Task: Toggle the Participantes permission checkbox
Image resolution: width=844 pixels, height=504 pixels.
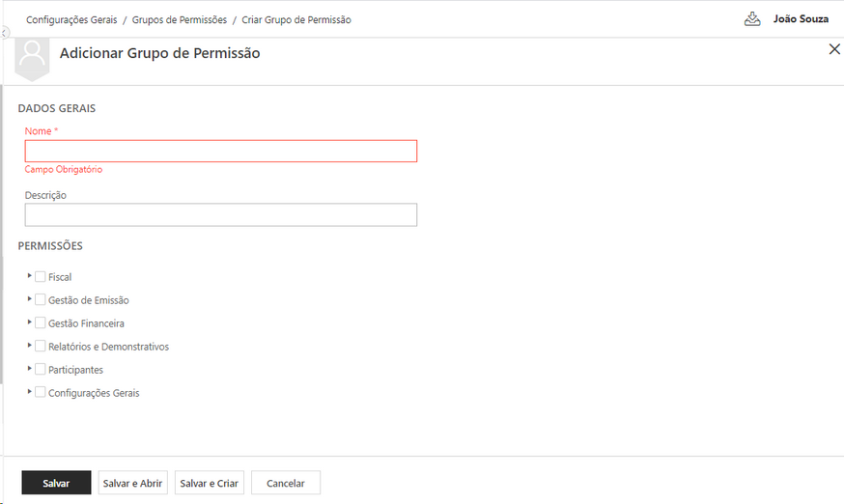Action: (x=41, y=370)
